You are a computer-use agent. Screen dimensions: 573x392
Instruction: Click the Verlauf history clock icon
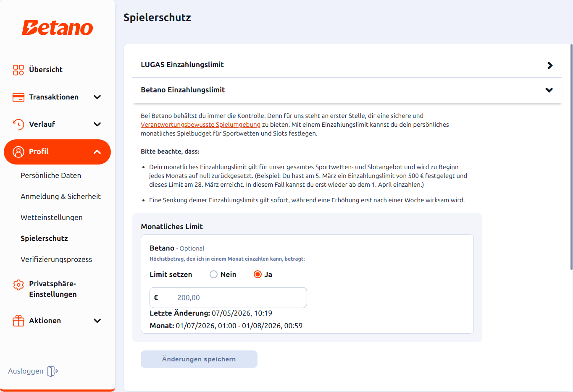(18, 124)
